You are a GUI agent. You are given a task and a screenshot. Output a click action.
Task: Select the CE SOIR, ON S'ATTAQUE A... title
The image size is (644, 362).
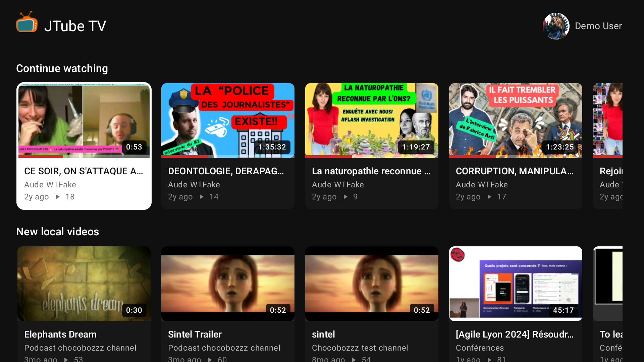click(x=84, y=171)
